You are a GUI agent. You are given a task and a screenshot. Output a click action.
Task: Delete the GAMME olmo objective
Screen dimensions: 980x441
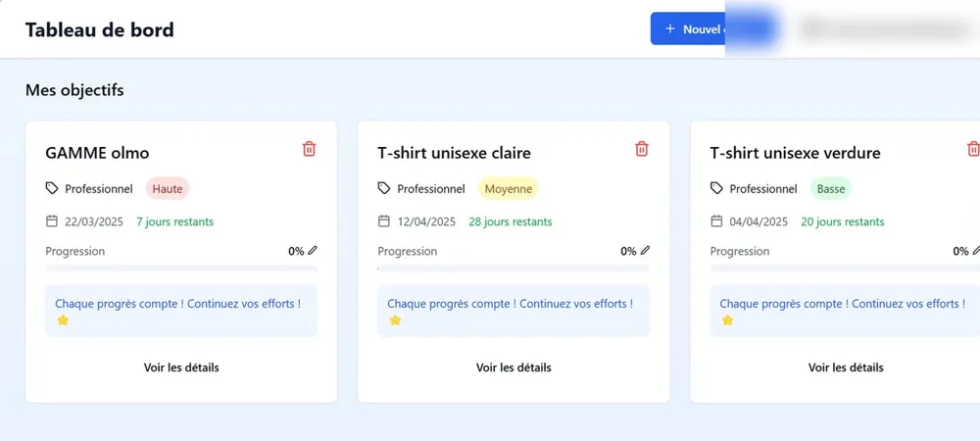point(309,149)
